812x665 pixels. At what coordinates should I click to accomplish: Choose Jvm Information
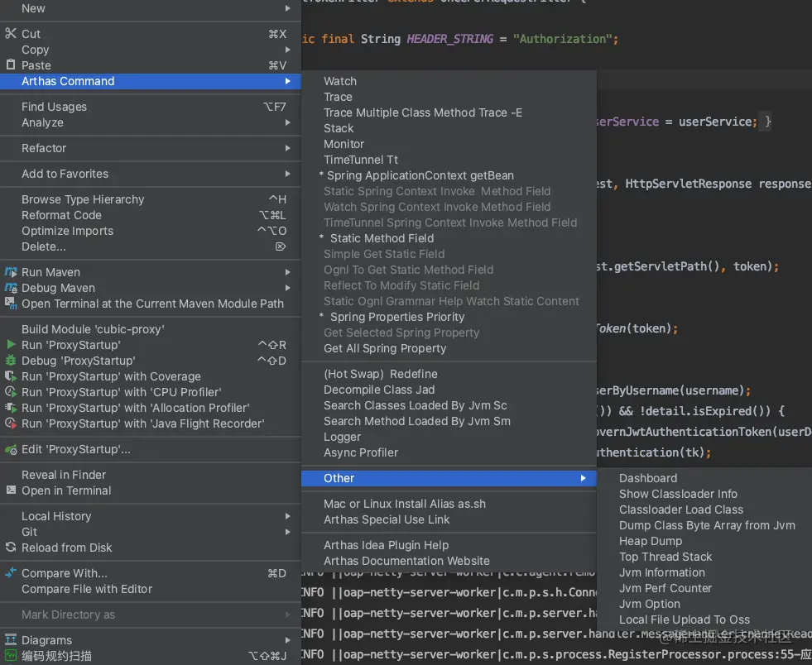[704, 572]
